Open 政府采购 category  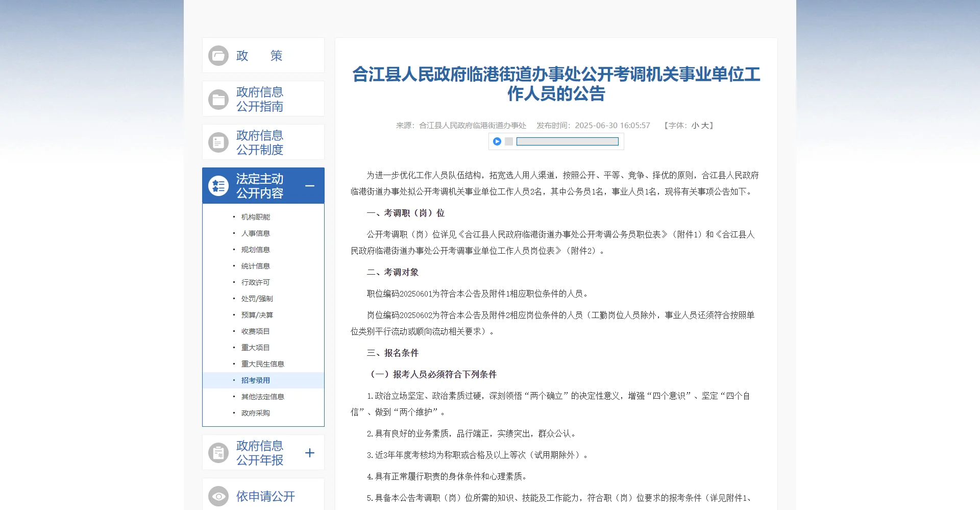[x=256, y=413]
